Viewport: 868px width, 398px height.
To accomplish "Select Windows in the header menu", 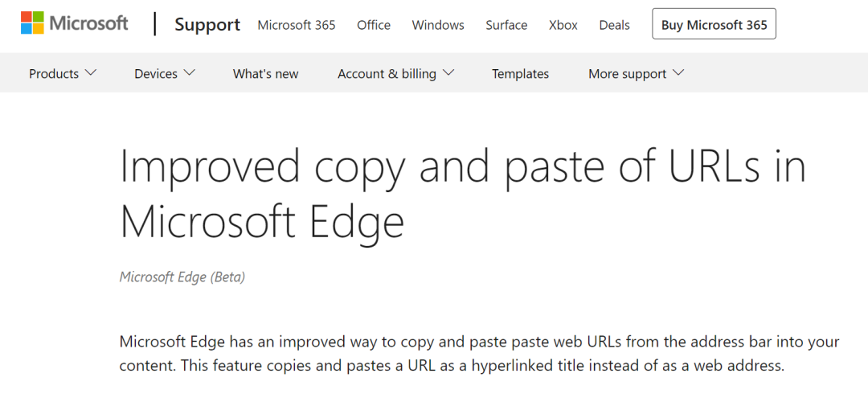I will point(438,25).
